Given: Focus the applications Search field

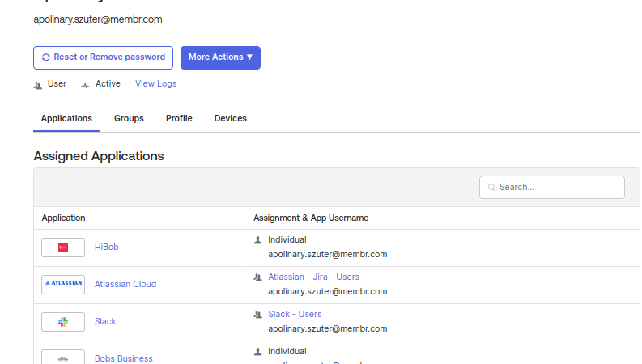Looking at the screenshot, I should 552,188.
